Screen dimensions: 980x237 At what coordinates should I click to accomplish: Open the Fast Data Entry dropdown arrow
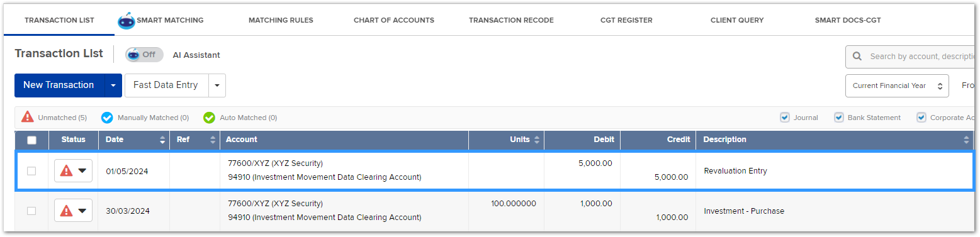(x=217, y=85)
